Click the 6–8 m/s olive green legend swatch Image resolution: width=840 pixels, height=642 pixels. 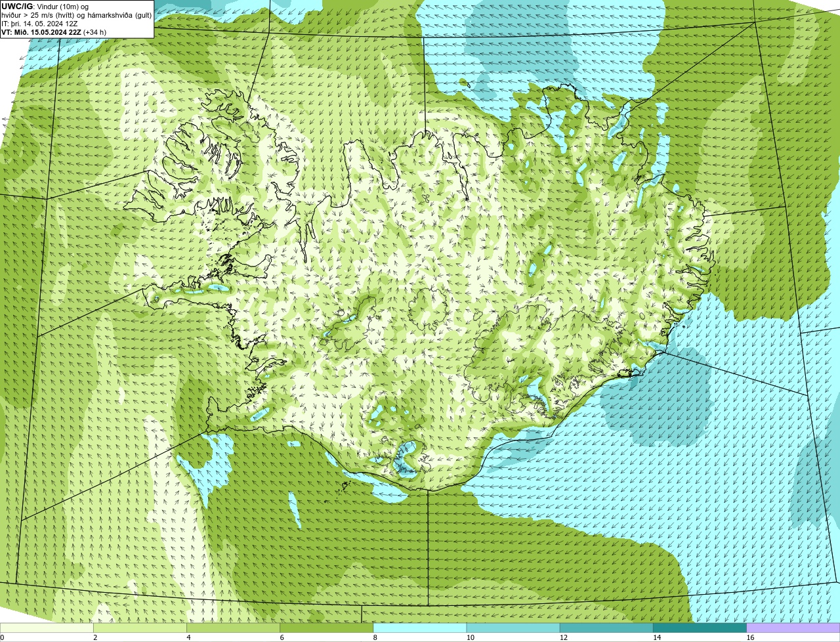(x=327, y=628)
